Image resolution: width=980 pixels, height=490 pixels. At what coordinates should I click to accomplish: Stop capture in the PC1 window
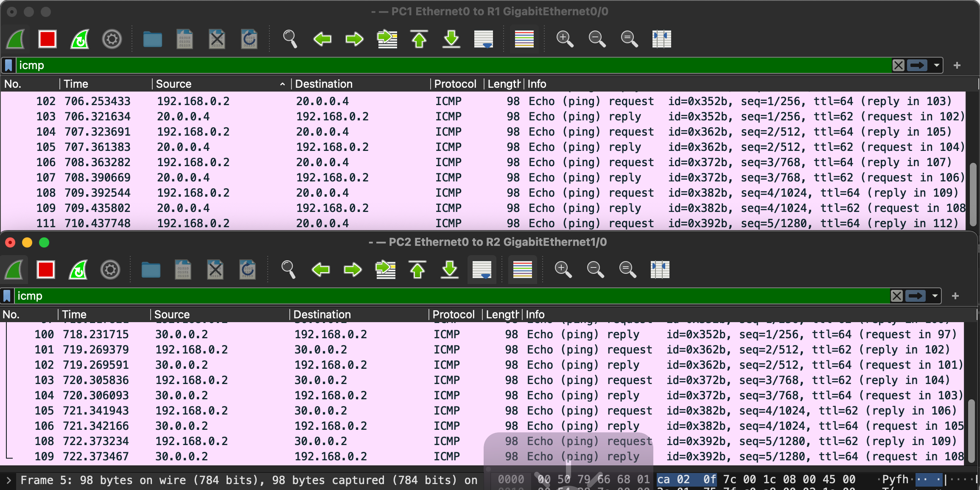point(47,39)
